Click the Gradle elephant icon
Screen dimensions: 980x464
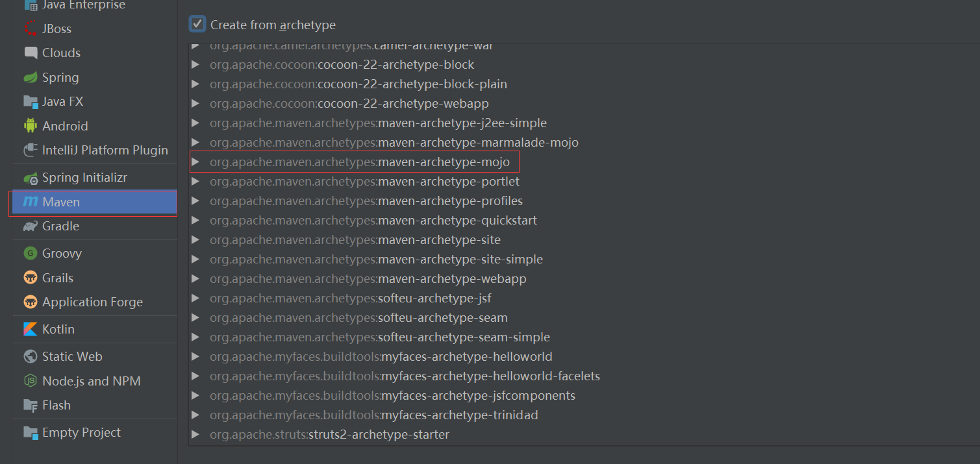(x=31, y=226)
